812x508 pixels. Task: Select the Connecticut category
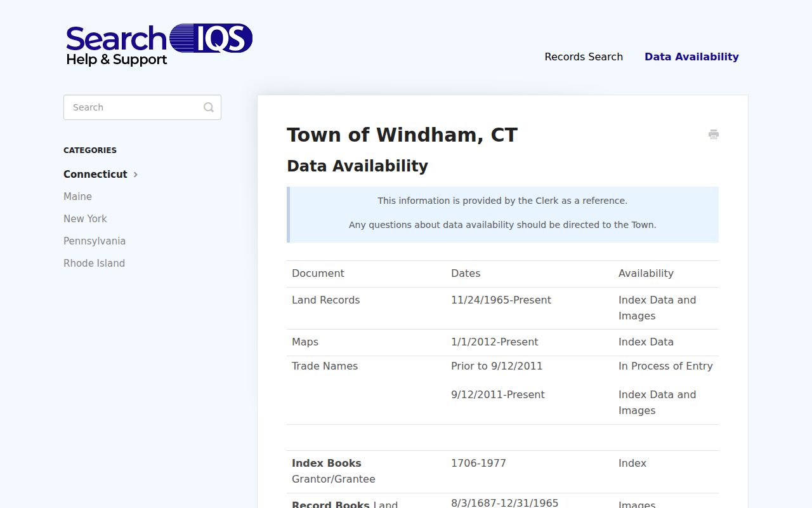[x=95, y=174]
